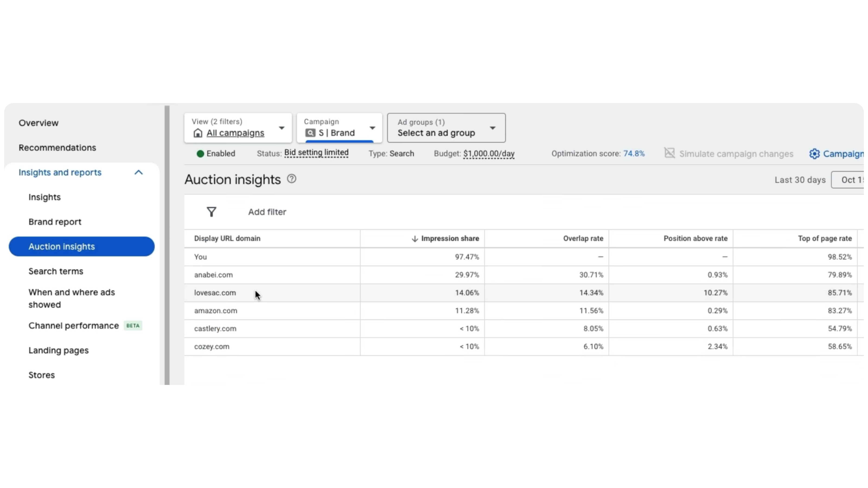Image resolution: width=868 pixels, height=488 pixels.
Task: Open the Campaign S | Brand dropdown
Action: (x=372, y=128)
